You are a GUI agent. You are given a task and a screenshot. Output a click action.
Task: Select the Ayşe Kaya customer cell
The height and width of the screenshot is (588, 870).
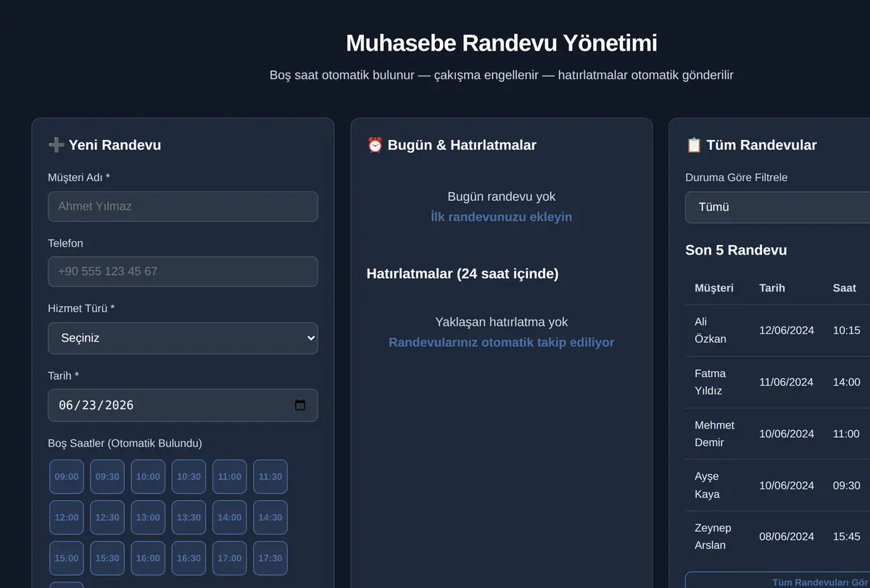coord(708,485)
